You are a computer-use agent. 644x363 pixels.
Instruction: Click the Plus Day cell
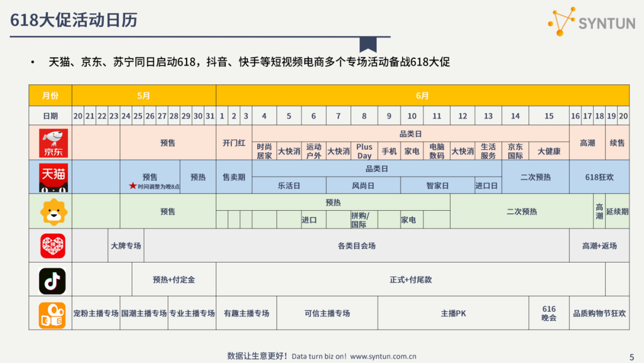pyautogui.click(x=364, y=151)
